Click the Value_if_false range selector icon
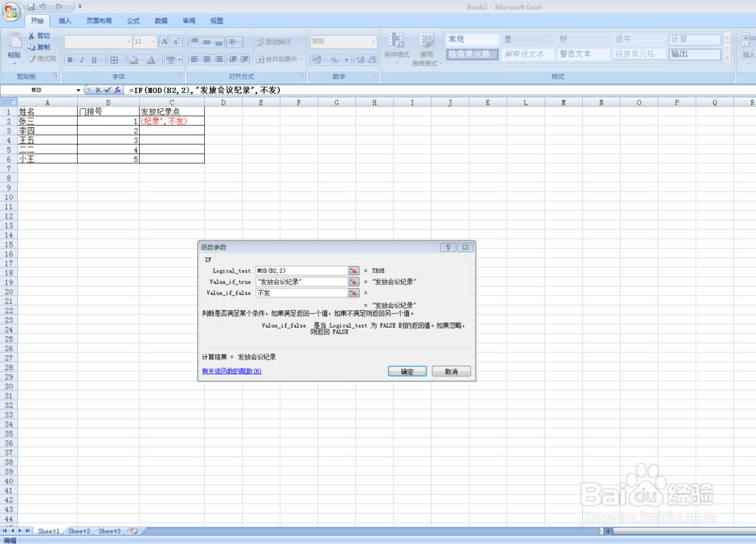 pos(353,293)
